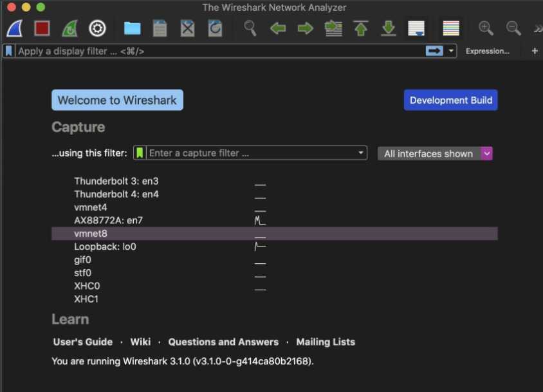Apply display filter with arrow button
Screen dimensions: 543x392
(x=434, y=51)
